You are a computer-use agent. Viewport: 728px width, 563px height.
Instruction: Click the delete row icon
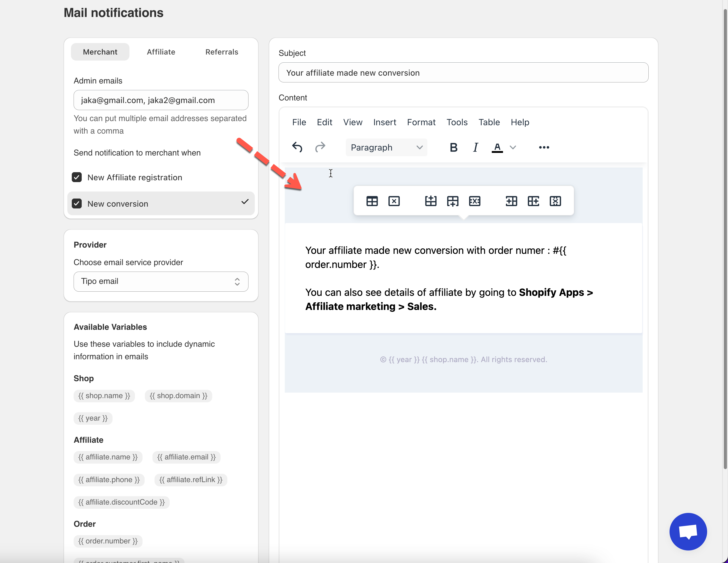(474, 201)
